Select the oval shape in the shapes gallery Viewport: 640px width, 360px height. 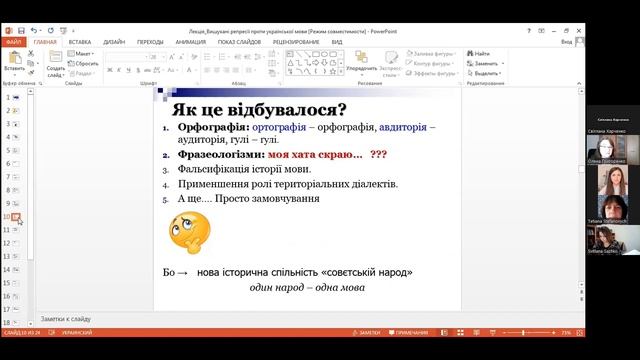[x=324, y=54]
